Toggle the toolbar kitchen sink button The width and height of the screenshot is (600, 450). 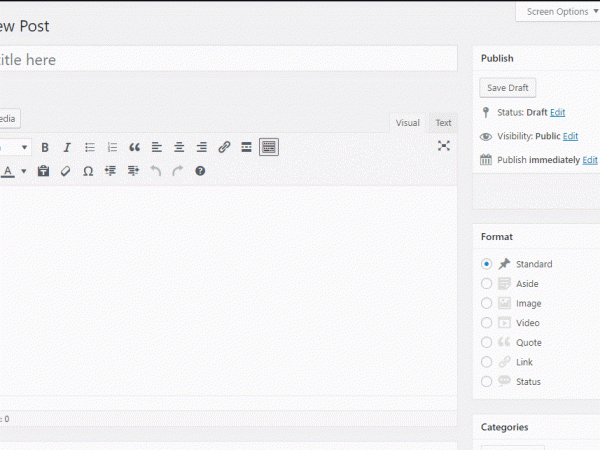[x=268, y=147]
